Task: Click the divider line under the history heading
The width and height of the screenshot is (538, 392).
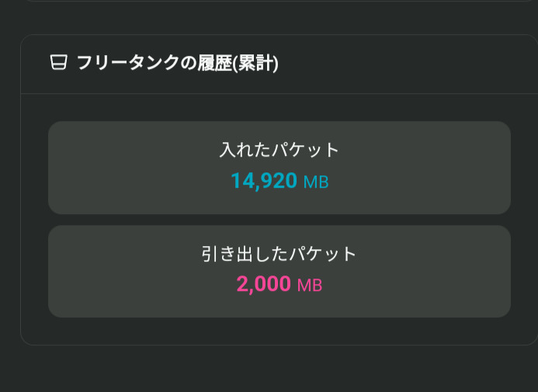Action: click(x=279, y=94)
